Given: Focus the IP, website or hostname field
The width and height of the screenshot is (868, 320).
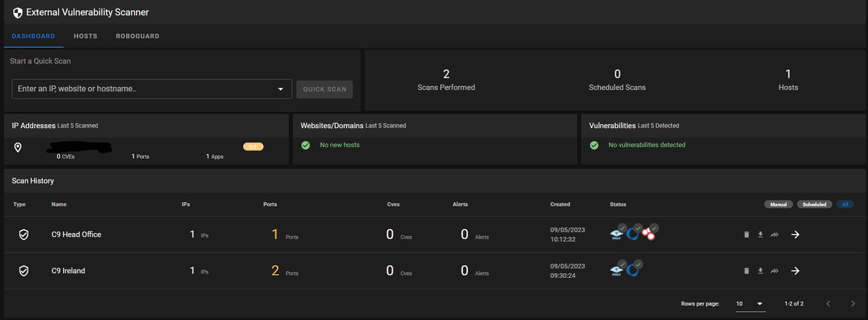Looking at the screenshot, I should tap(152, 89).
